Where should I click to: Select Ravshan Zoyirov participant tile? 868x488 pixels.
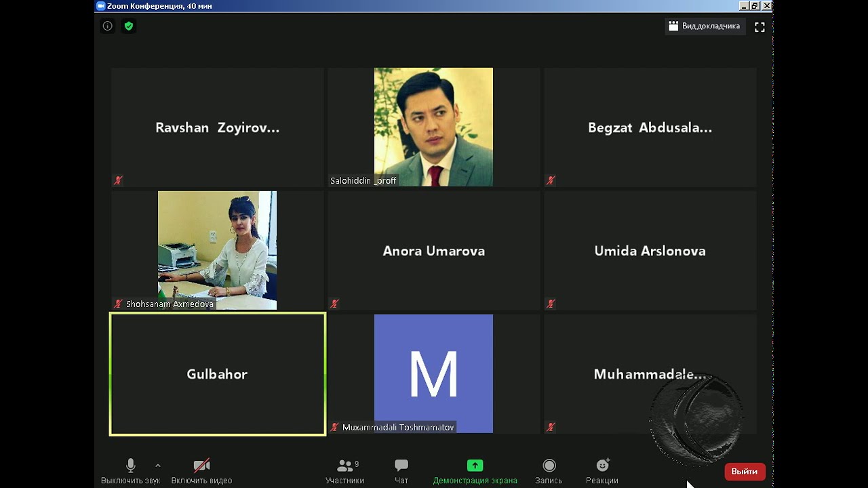217,127
